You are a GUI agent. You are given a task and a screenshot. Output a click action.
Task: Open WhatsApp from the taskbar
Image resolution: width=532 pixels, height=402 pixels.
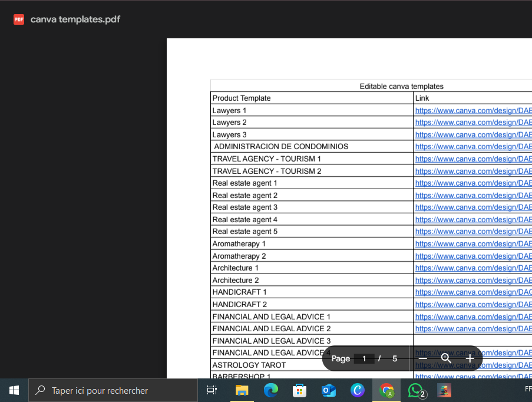pyautogui.click(x=417, y=390)
